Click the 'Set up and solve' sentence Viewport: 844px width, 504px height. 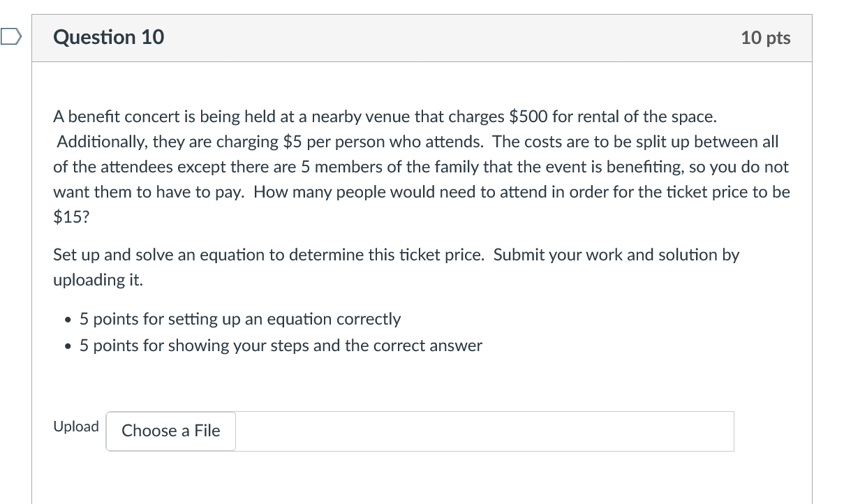pyautogui.click(x=269, y=255)
